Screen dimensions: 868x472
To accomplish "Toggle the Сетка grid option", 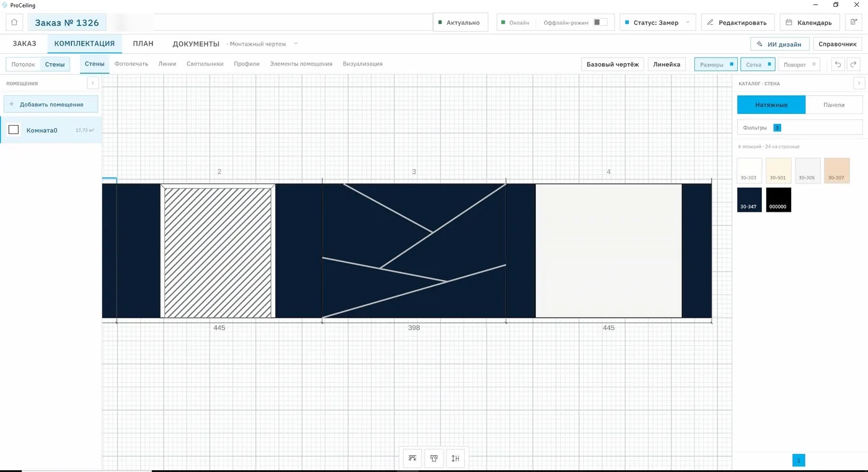I will coord(758,64).
